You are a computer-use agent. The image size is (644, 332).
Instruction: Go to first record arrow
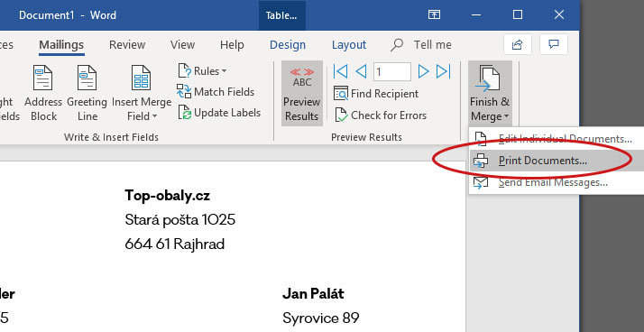(340, 71)
